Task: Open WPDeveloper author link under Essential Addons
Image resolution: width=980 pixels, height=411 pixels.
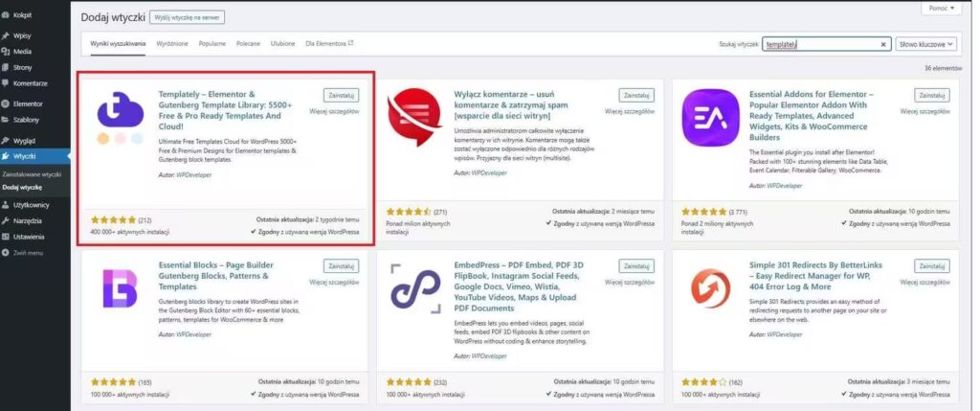Action: [x=785, y=186]
